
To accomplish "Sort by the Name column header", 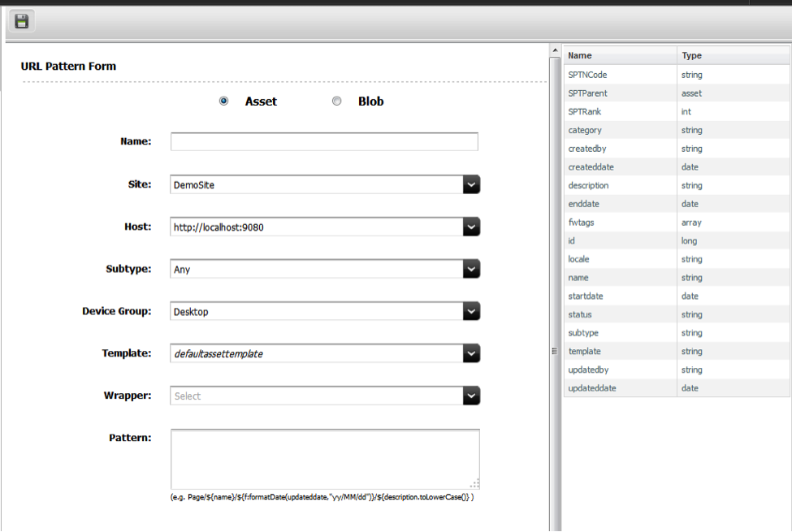I will click(621, 55).
